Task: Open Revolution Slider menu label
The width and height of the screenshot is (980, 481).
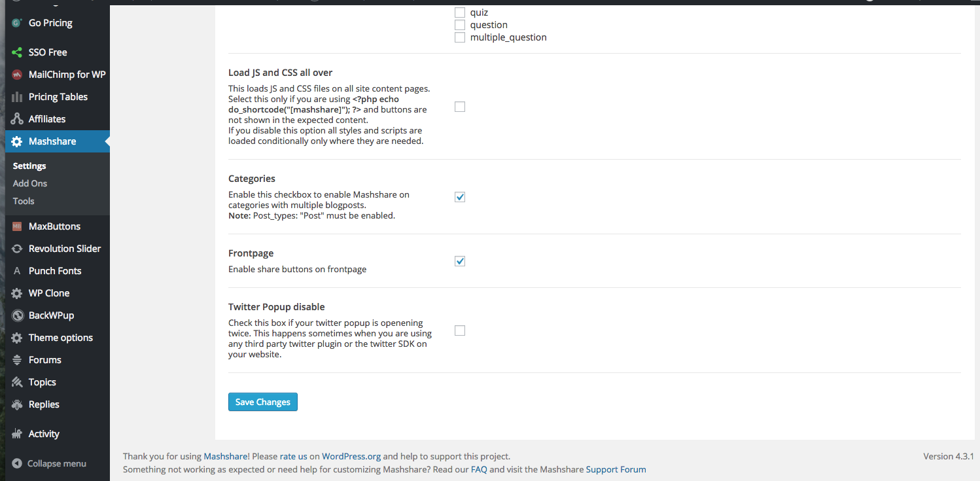Action: pyautogui.click(x=65, y=249)
